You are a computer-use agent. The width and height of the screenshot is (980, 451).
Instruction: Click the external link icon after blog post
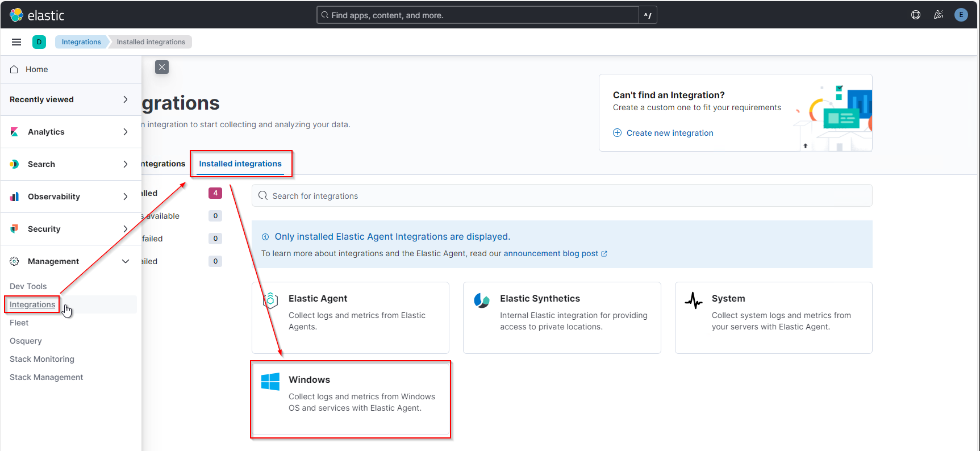[604, 254]
